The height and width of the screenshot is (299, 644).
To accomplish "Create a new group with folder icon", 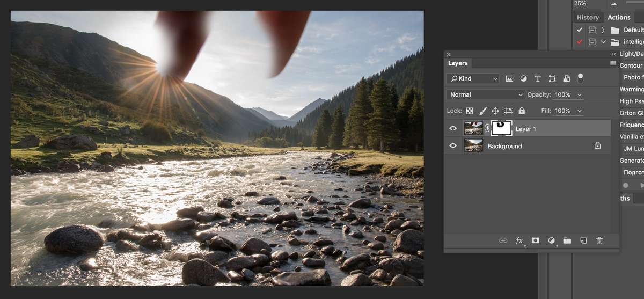I will pos(567,240).
